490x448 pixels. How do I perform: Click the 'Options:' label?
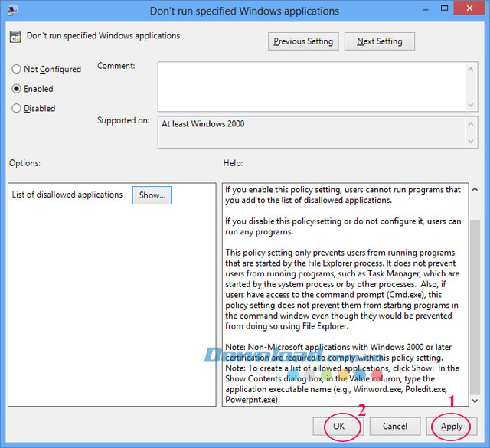coord(24,163)
